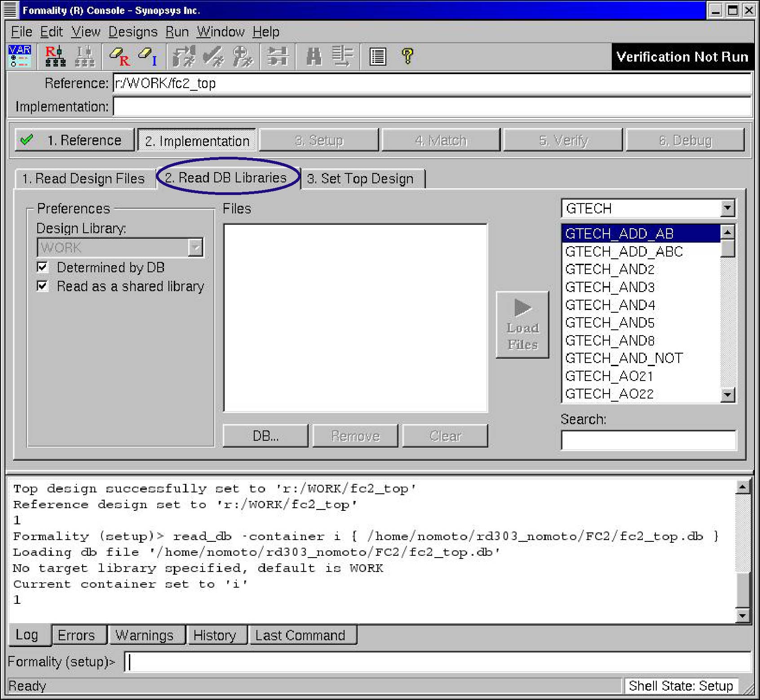Click the Formality (setup) command input
The height and width of the screenshot is (700, 760).
click(438, 662)
